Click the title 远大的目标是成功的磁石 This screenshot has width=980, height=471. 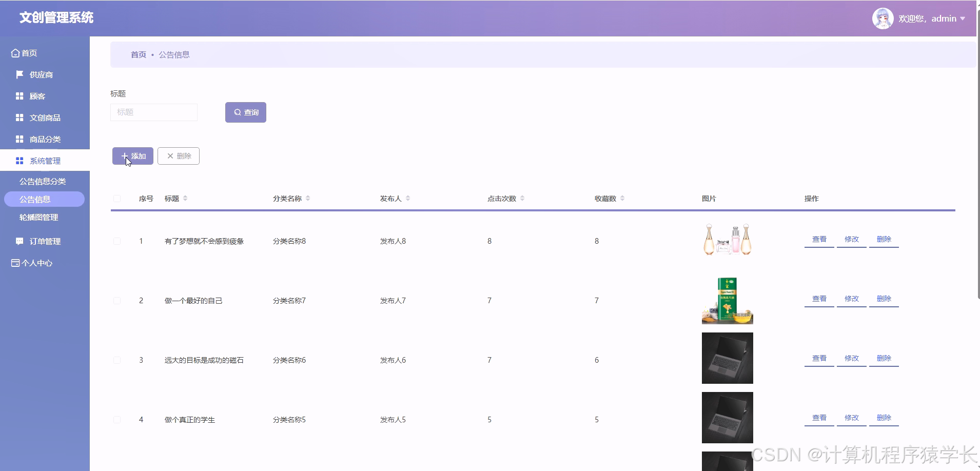point(204,360)
